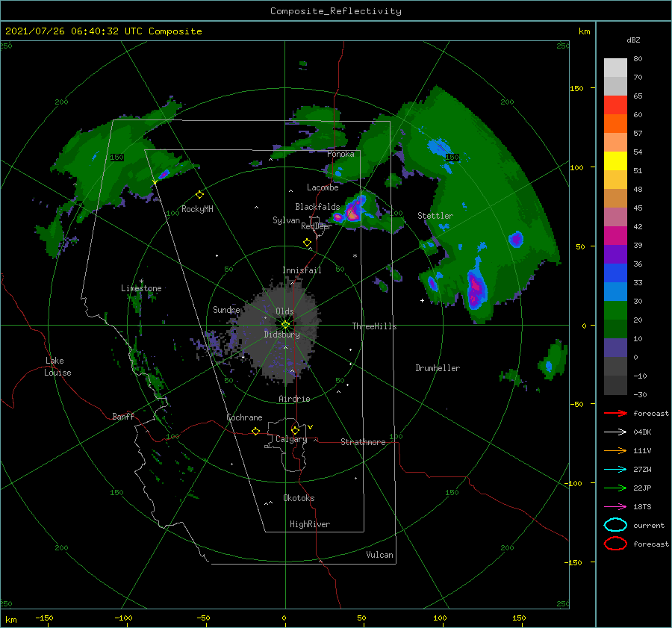Screen dimensions: 672x628
Task: Select the red 60–65 dBZ color swatch
Action: (615, 105)
